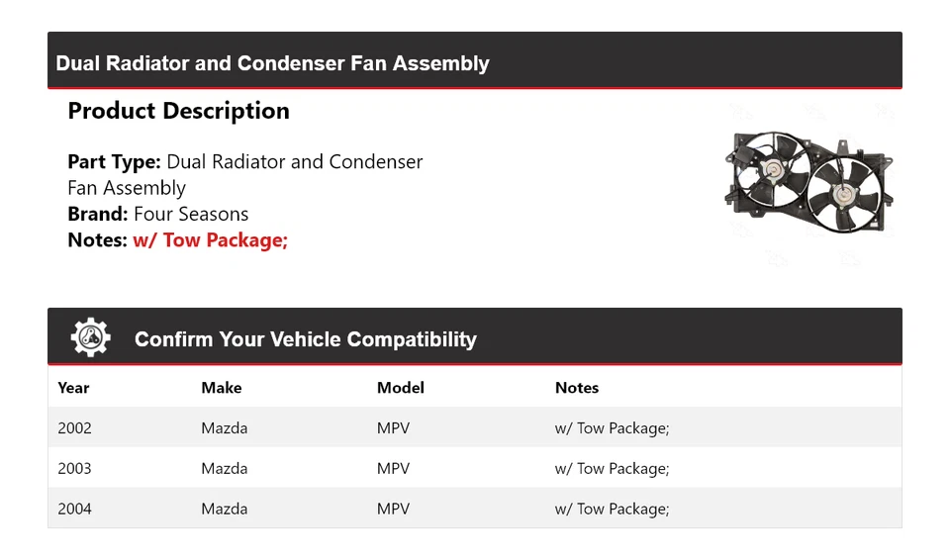The image size is (950, 560).
Task: Click the Dual Radiator and Condenser Fan Assembly title
Action: [272, 63]
